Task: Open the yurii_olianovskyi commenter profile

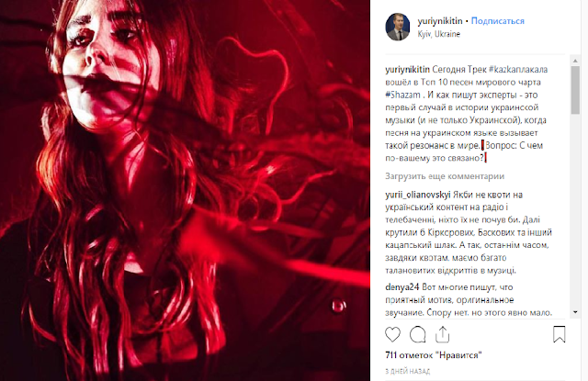Action: tap(418, 195)
